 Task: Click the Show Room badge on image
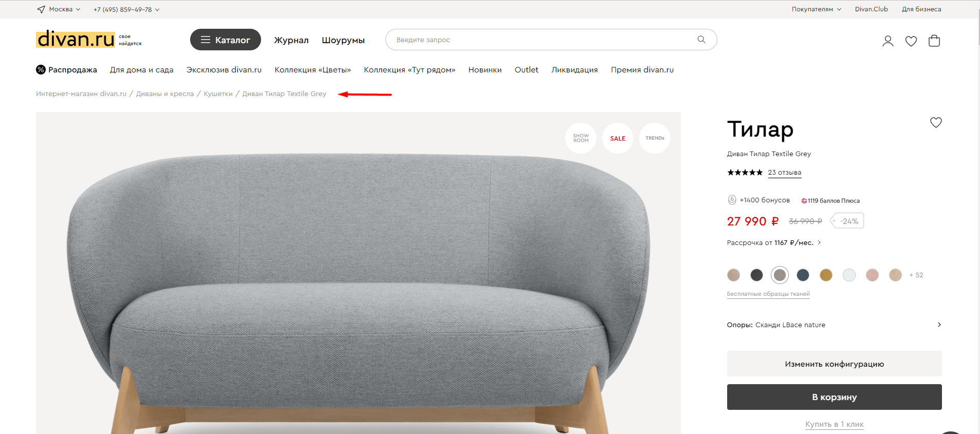click(x=581, y=138)
